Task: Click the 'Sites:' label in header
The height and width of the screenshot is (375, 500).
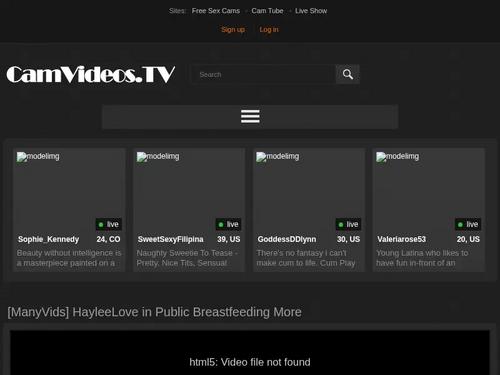Action: (177, 11)
